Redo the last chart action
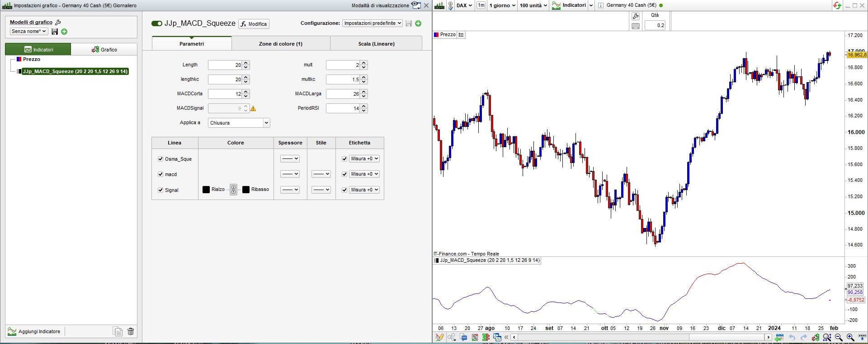Image resolution: width=868 pixels, height=344 pixels. (803, 337)
